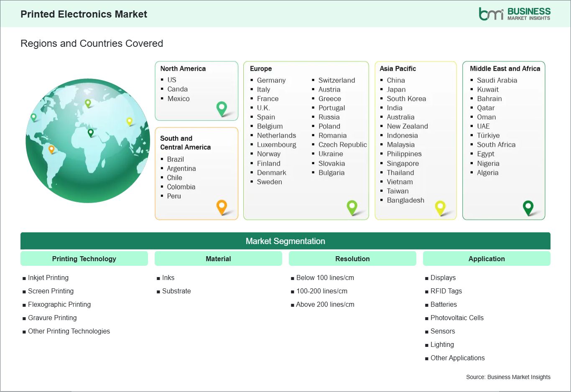Click Bulgaria in Europe list

(x=331, y=173)
